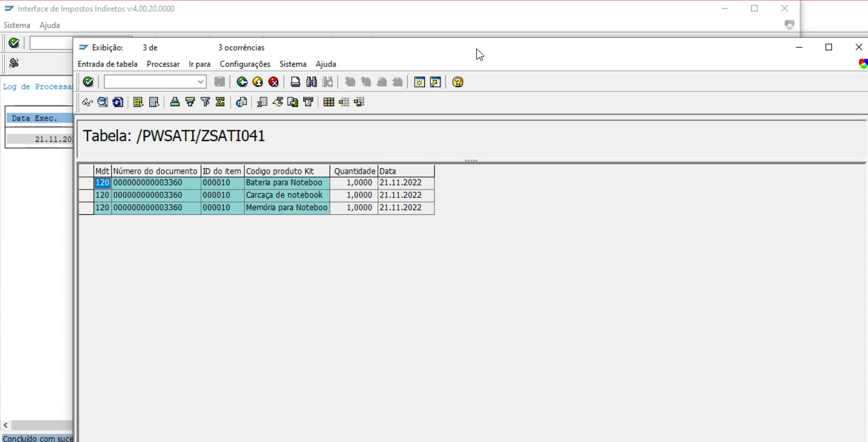Click the funnel Filter icon
868x442 pixels.
(x=206, y=102)
